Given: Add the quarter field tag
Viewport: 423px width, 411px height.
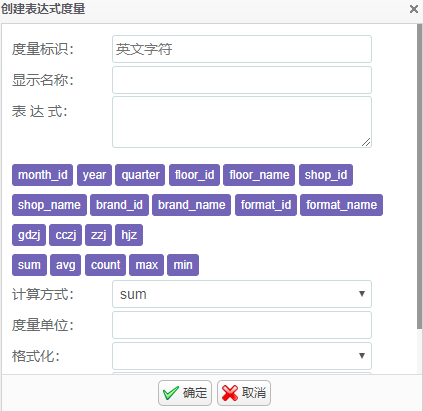Looking at the screenshot, I should coord(140,175).
